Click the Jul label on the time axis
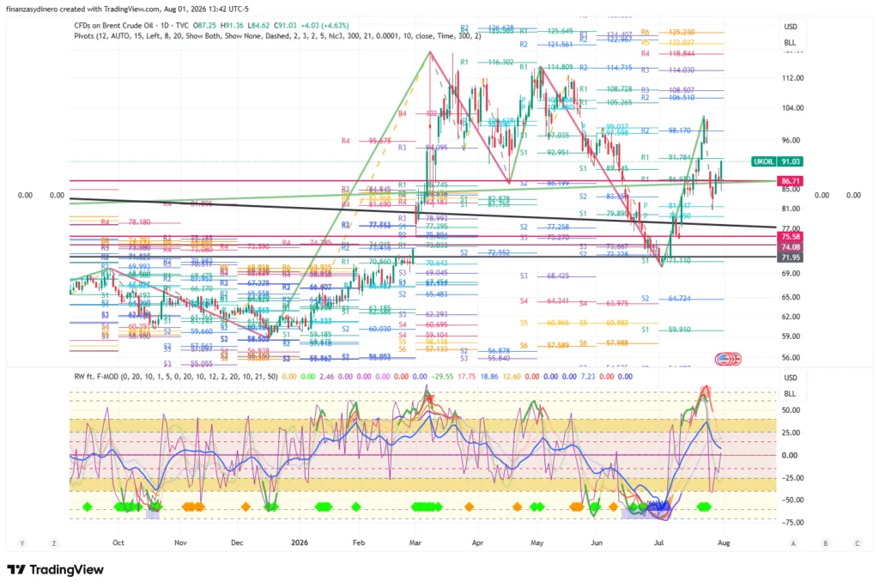 coord(658,543)
